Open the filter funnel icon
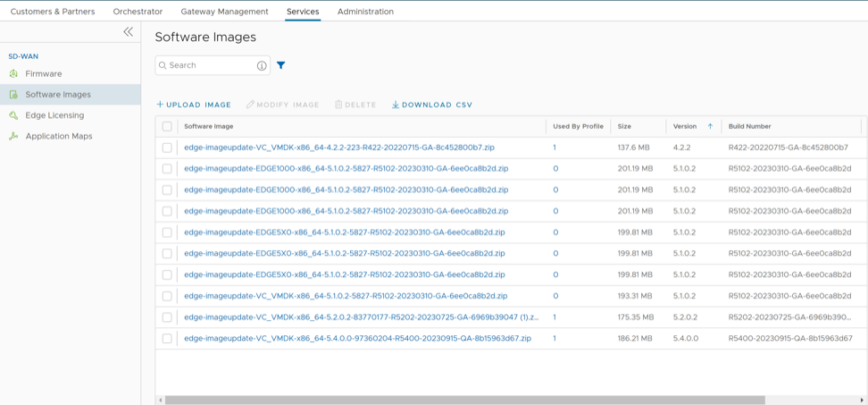868x405 pixels. click(x=281, y=65)
